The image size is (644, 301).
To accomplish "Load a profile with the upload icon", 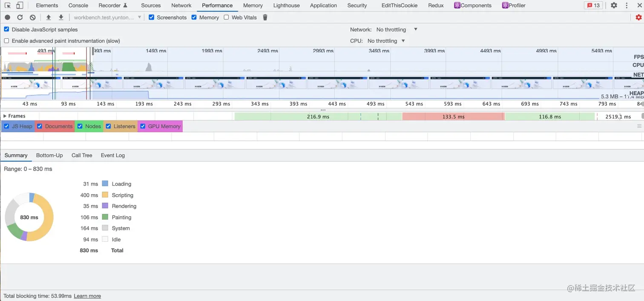I will (49, 17).
